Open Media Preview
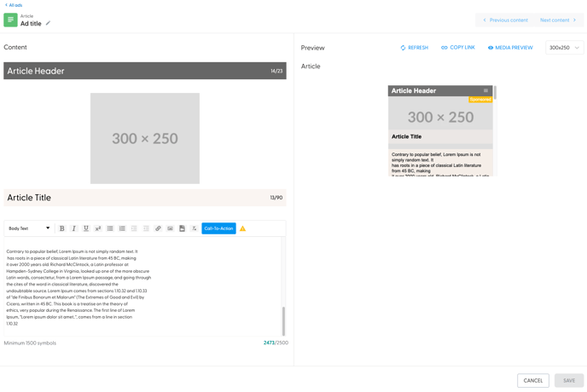Viewport: 587px width, 392px height. pyautogui.click(x=510, y=48)
